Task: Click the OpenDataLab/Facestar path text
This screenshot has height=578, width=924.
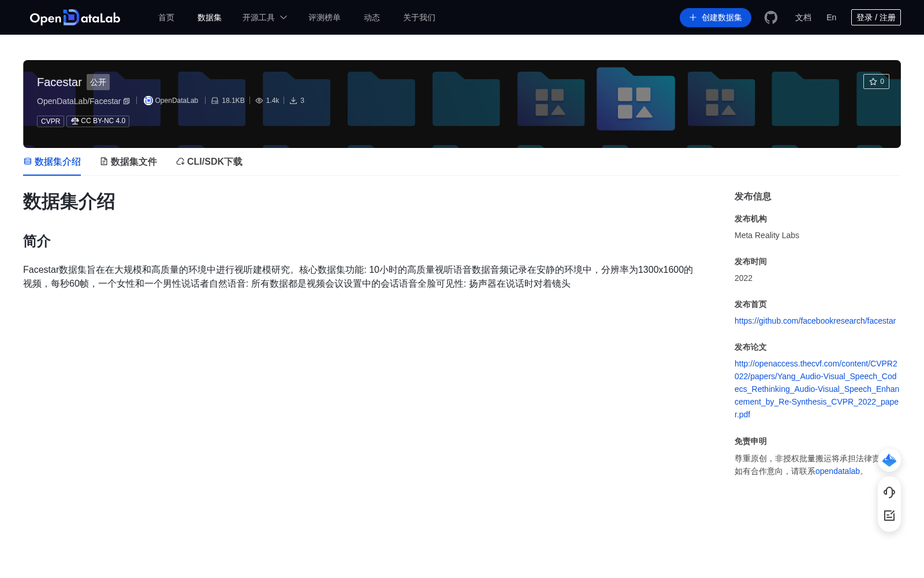Action: [79, 101]
